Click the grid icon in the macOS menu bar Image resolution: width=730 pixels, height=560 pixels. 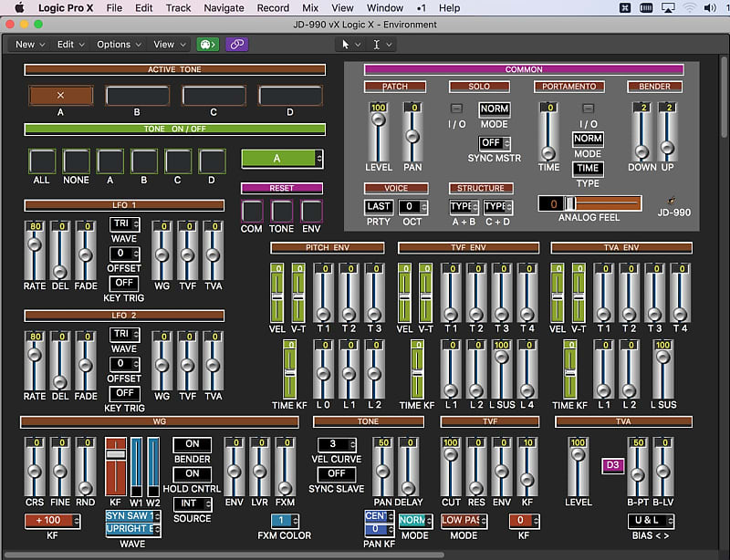point(624,7)
